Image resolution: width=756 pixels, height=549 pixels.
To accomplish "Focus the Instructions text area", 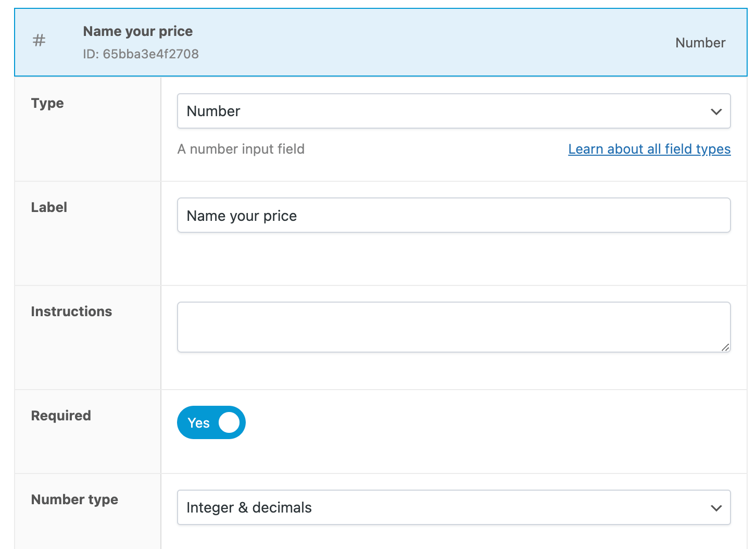I will pos(453,327).
